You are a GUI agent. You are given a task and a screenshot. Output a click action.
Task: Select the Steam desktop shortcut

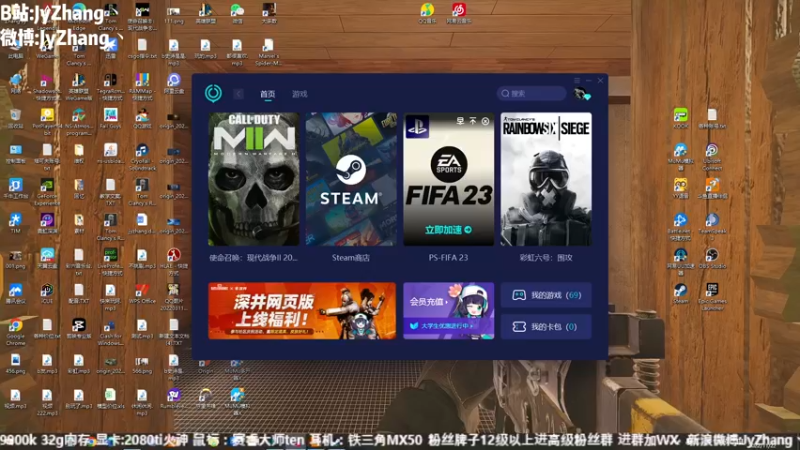click(x=681, y=293)
